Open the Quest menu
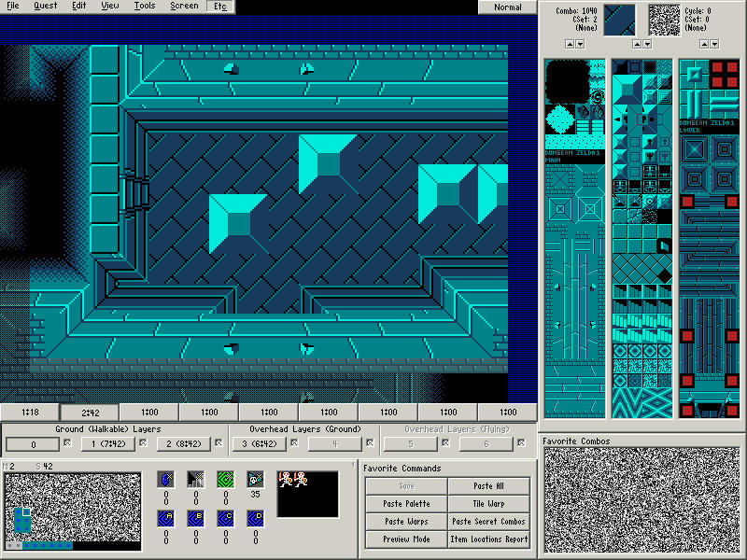The width and height of the screenshot is (747, 560). (x=45, y=7)
